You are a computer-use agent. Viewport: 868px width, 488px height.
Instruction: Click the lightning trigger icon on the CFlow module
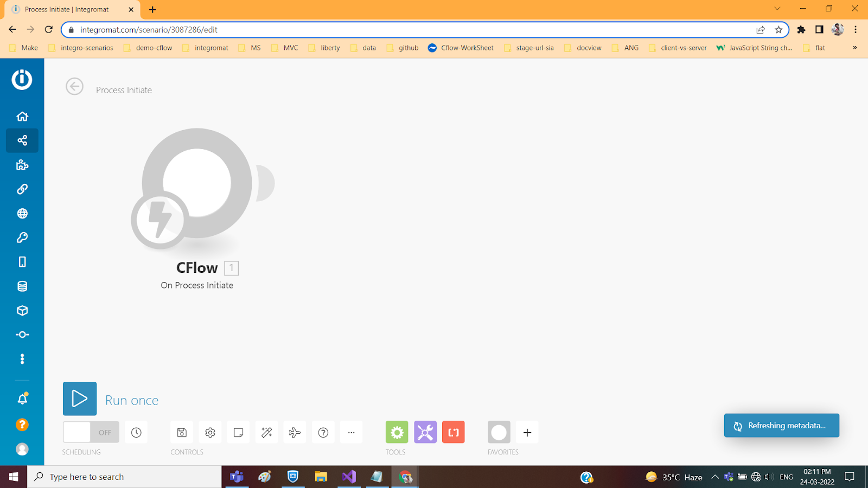coord(160,220)
